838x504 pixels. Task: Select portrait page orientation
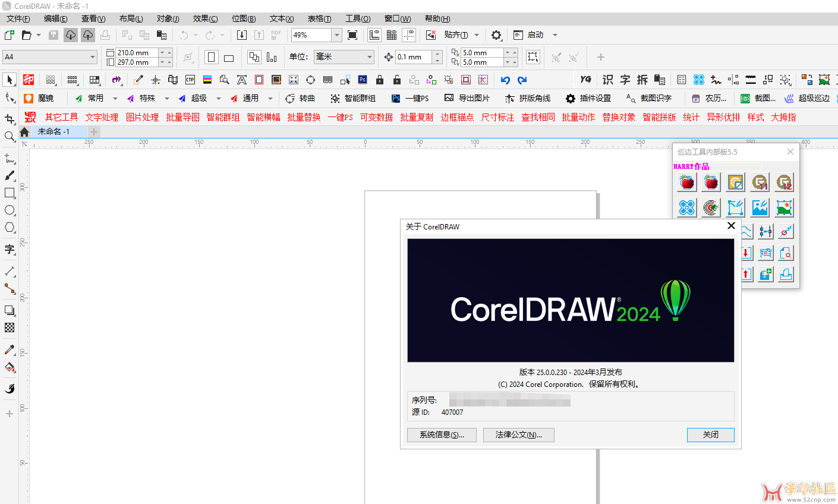211,57
